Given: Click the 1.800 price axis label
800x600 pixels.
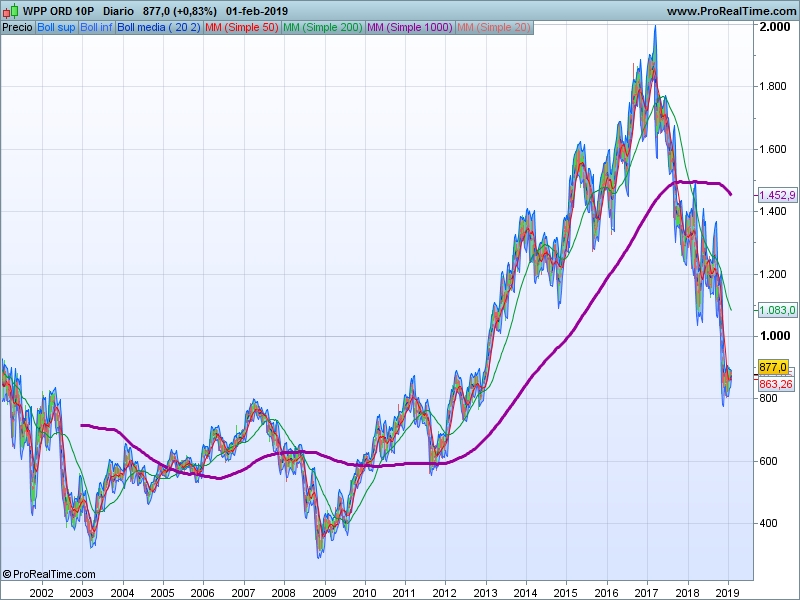Looking at the screenshot, I should (773, 86).
